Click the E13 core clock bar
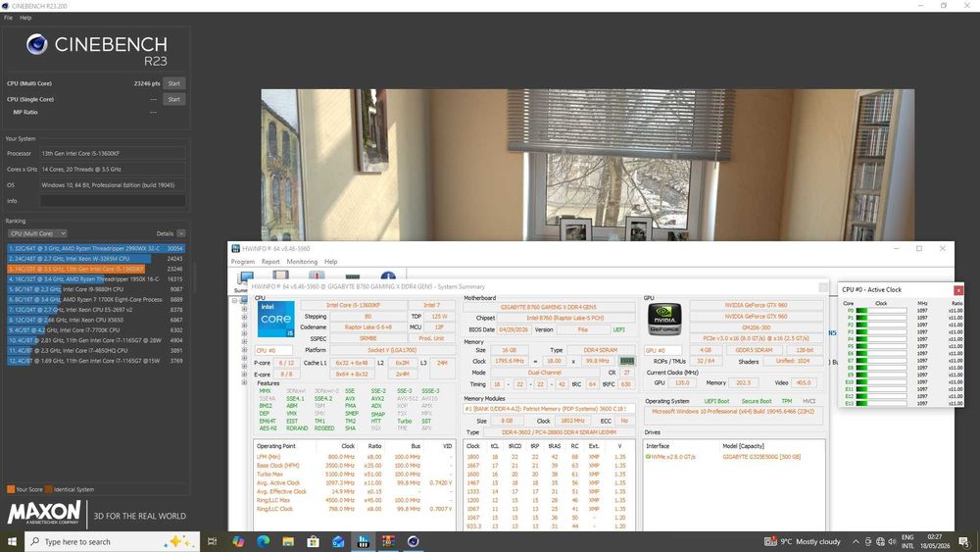The height and width of the screenshot is (552, 980). pyautogui.click(x=881, y=403)
